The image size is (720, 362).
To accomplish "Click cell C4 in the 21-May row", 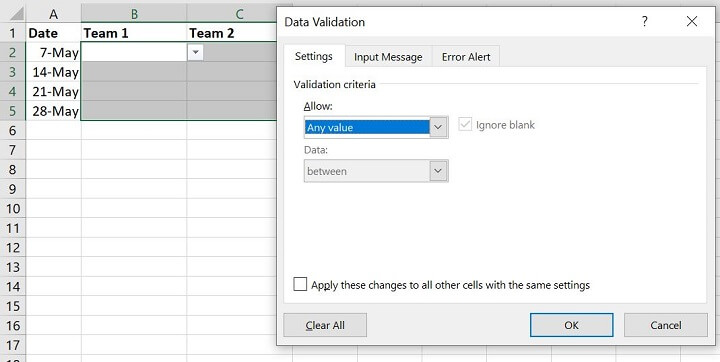I will click(x=232, y=91).
